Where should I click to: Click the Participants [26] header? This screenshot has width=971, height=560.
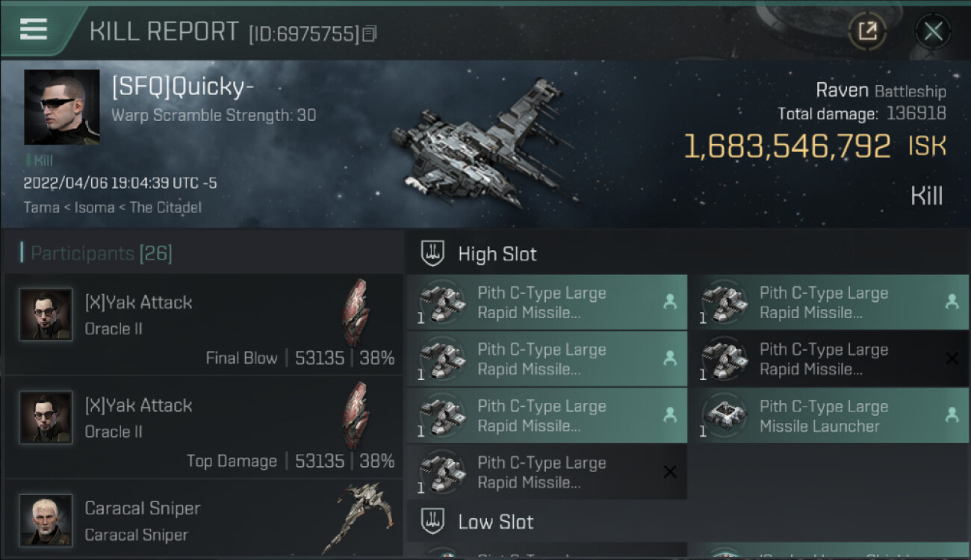[100, 253]
